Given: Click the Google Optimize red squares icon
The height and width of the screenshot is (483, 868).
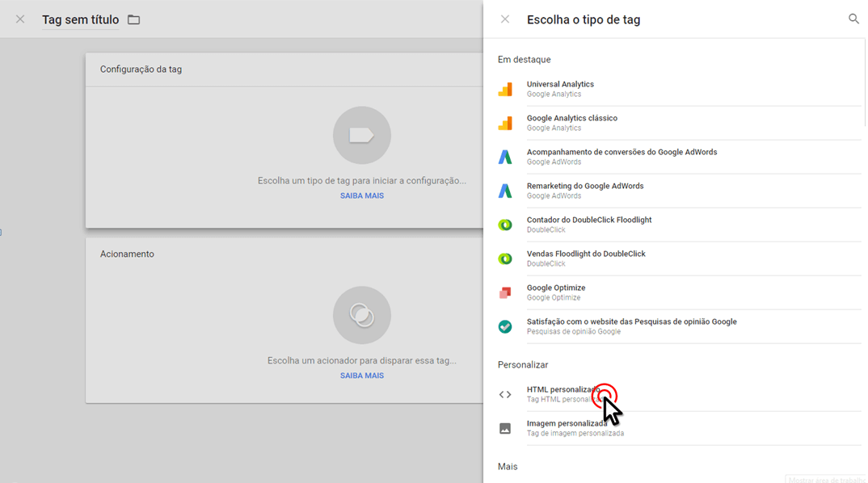Looking at the screenshot, I should [505, 292].
